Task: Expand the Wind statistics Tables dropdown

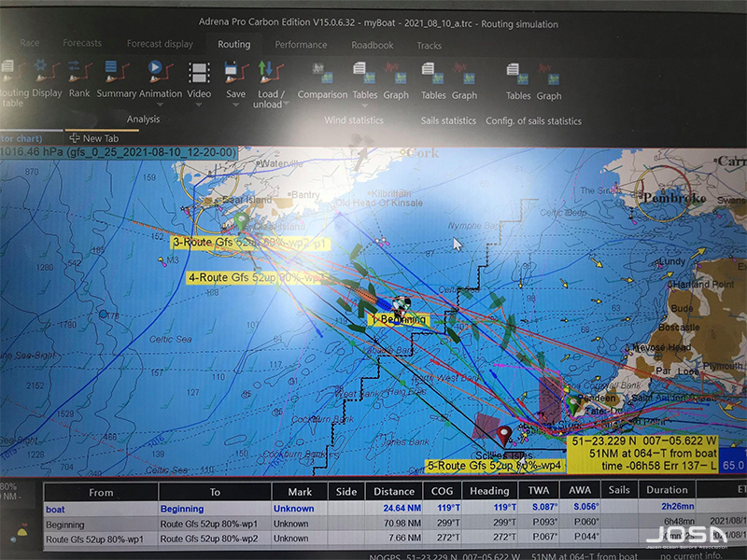Action: (x=365, y=105)
